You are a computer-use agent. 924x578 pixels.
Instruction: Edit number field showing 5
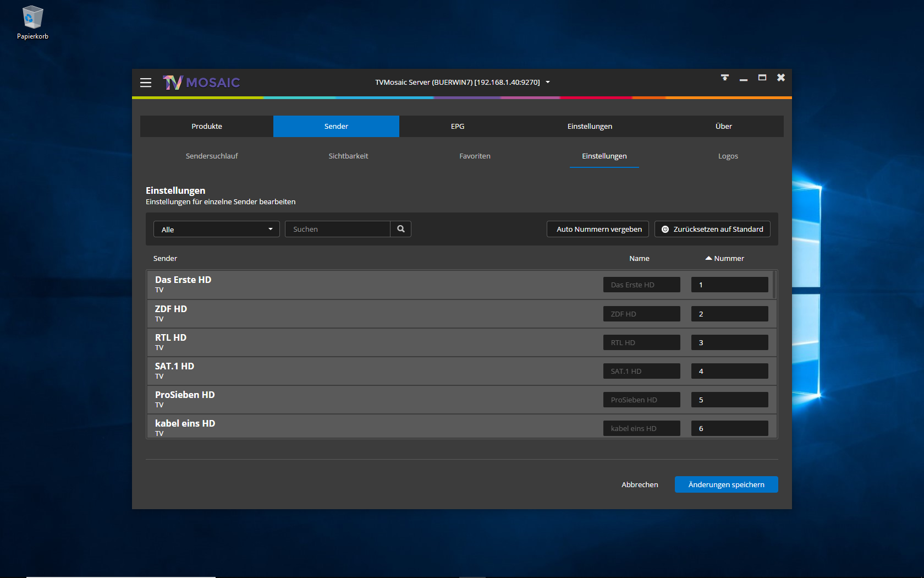pos(729,400)
